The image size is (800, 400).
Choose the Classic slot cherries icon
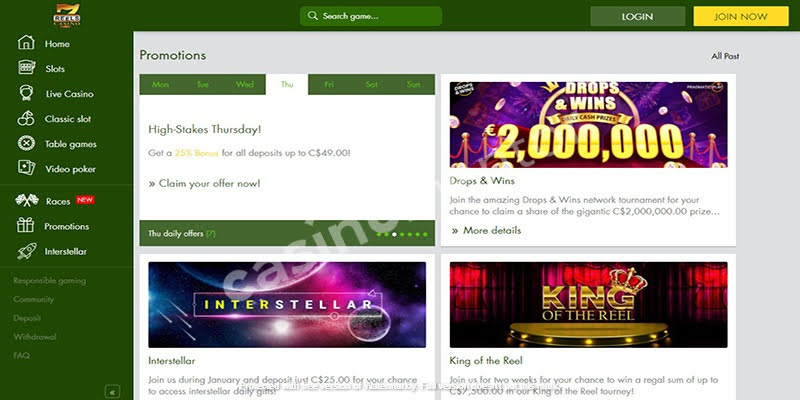pyautogui.click(x=26, y=118)
